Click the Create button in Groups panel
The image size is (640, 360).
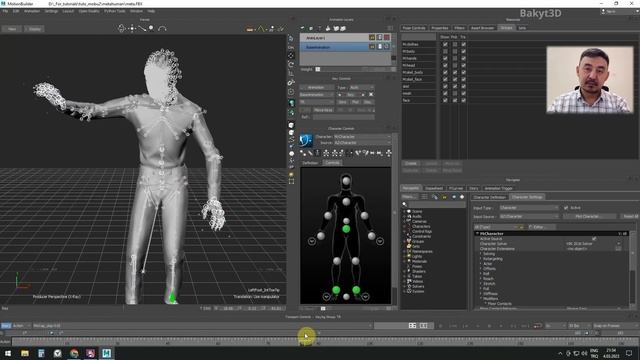(411, 163)
